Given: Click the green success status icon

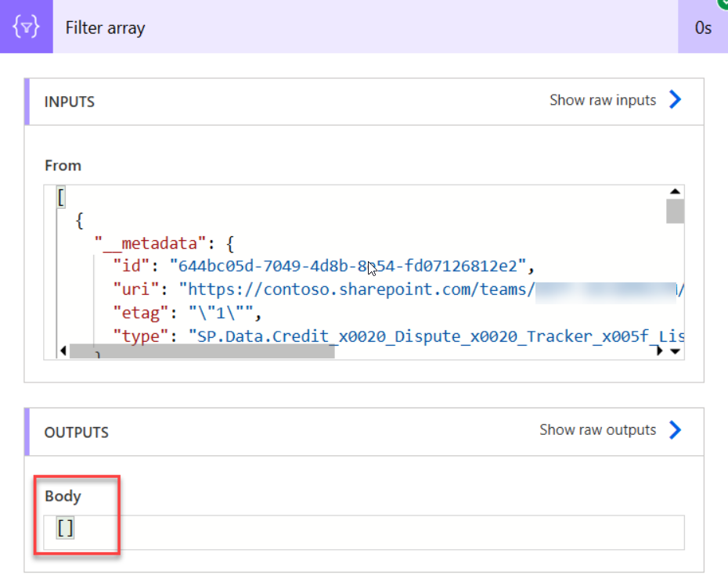Looking at the screenshot, I should pos(723,3).
